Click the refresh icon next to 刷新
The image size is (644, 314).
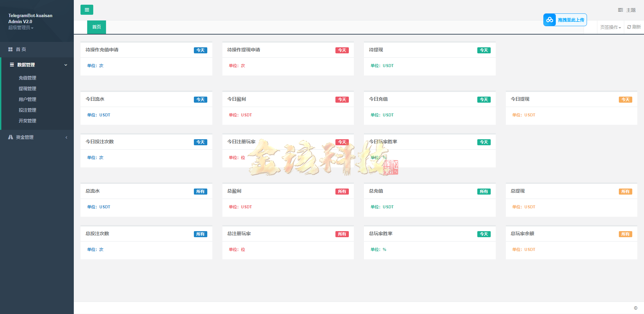coord(629,27)
